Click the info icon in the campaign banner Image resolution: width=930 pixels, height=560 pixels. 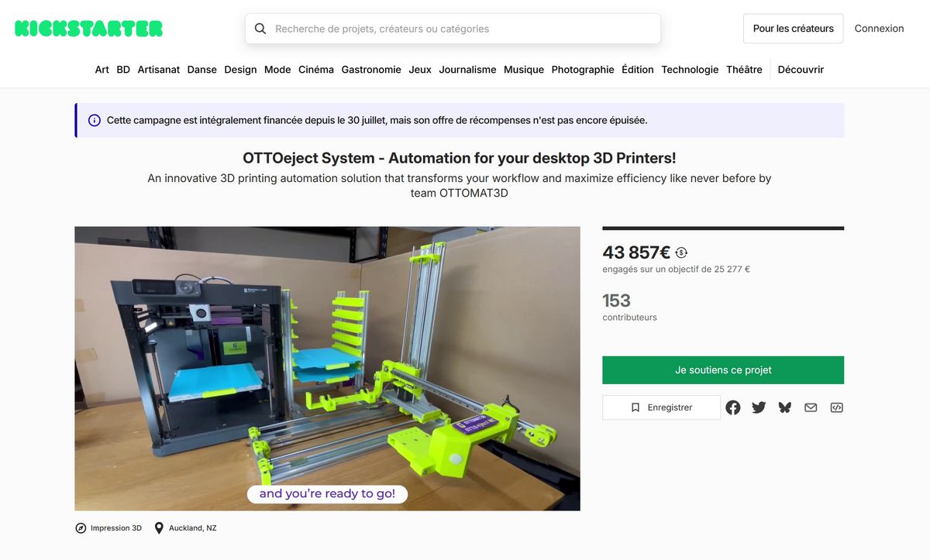click(95, 120)
